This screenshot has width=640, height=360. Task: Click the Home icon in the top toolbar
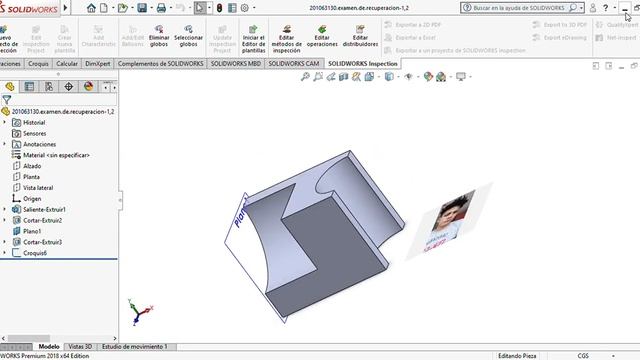tap(91, 8)
